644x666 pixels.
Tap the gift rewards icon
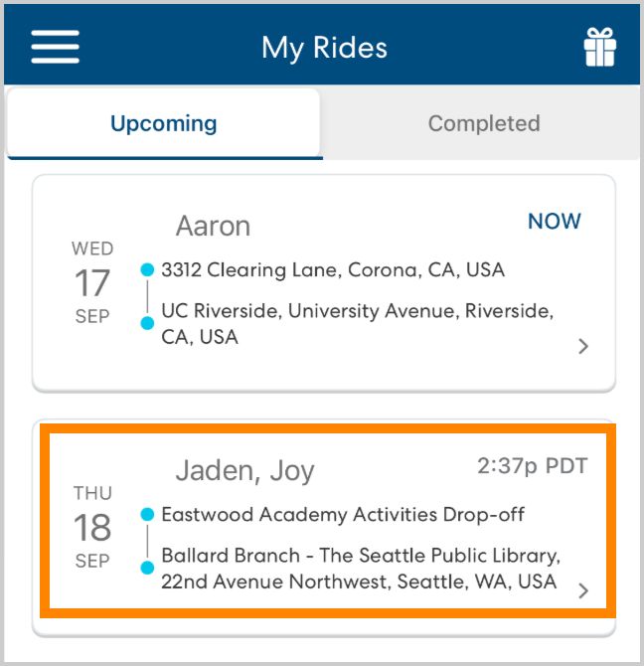(x=599, y=47)
